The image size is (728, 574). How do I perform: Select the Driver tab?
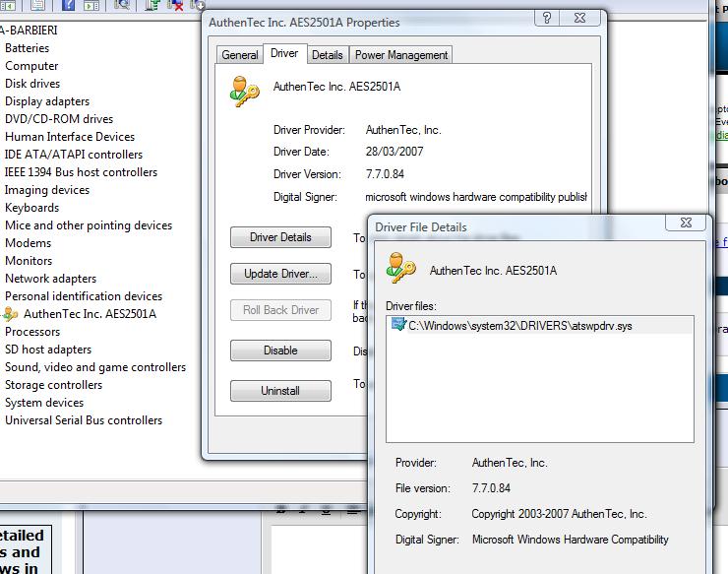click(284, 53)
